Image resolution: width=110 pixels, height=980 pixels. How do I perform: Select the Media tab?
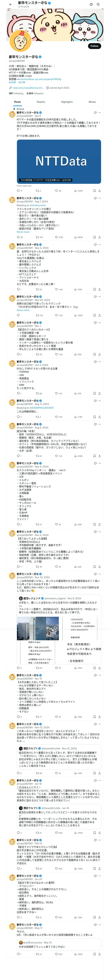click(x=92, y=102)
